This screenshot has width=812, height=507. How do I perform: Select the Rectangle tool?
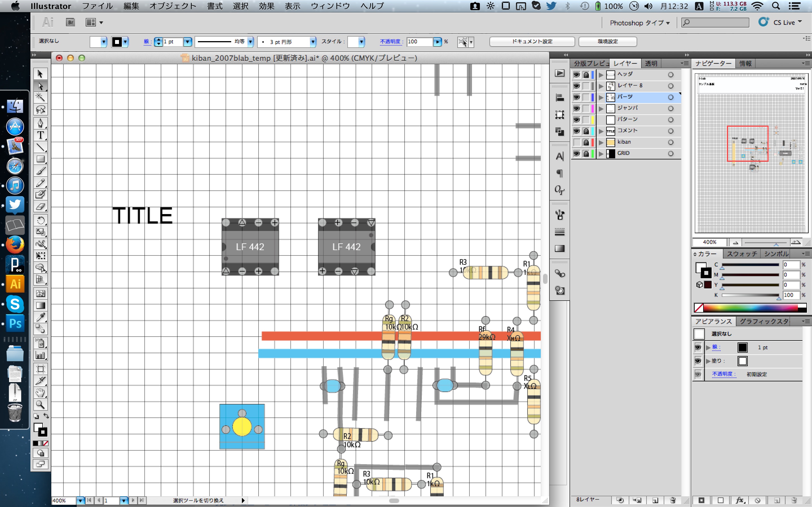[41, 159]
